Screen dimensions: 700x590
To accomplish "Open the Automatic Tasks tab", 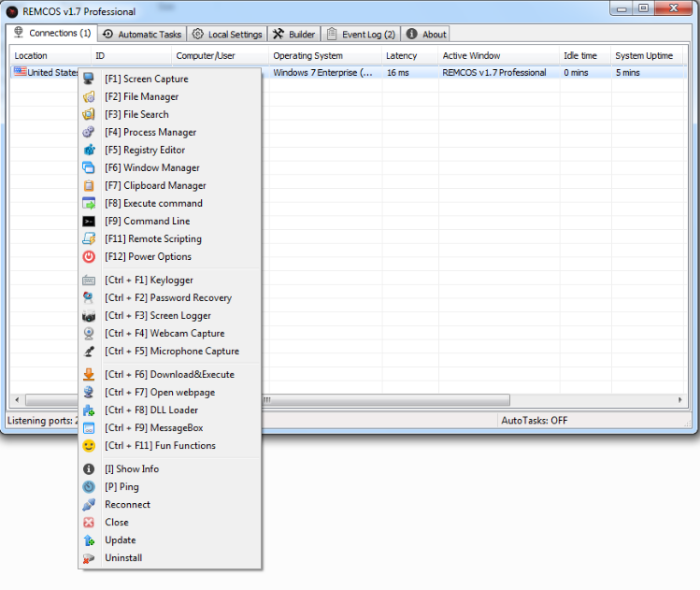I will coord(142,35).
